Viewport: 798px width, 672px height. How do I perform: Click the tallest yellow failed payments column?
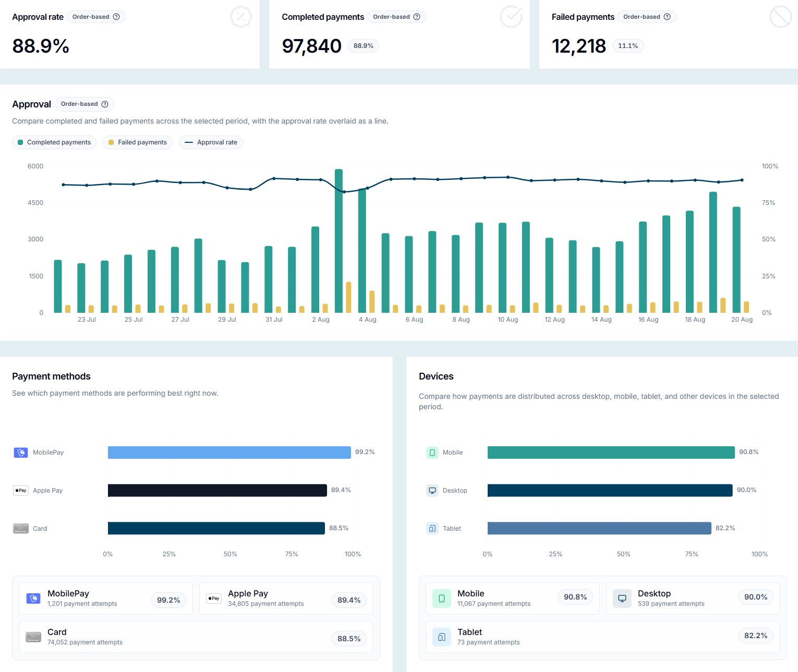point(349,297)
